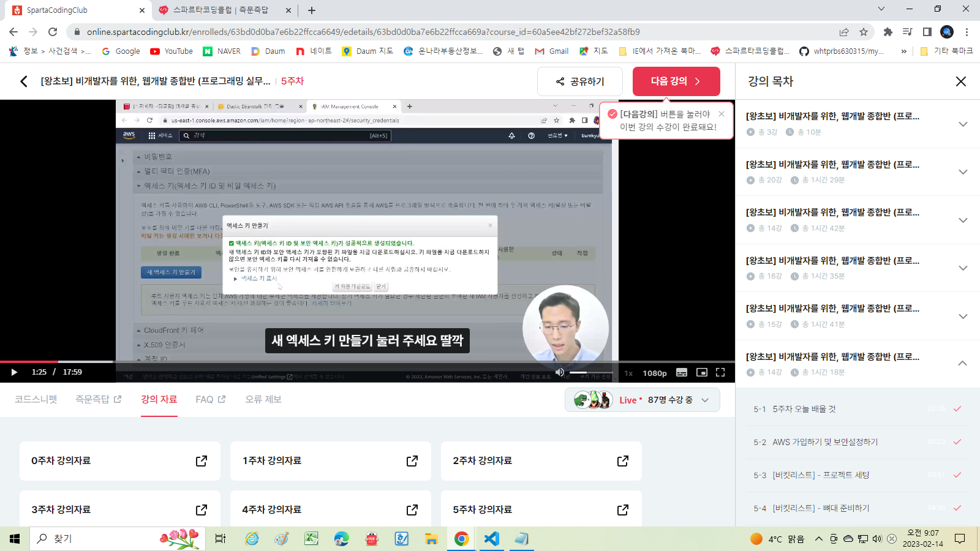Mute the video volume icon
Image resolution: width=980 pixels, height=551 pixels.
click(560, 372)
